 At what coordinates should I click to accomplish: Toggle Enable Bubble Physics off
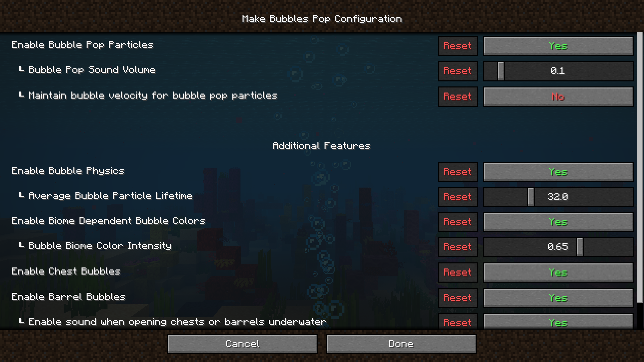coord(558,171)
